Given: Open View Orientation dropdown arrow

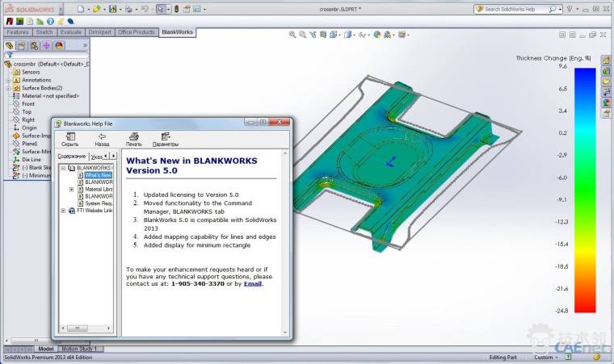Looking at the screenshot, I should pos(339,36).
